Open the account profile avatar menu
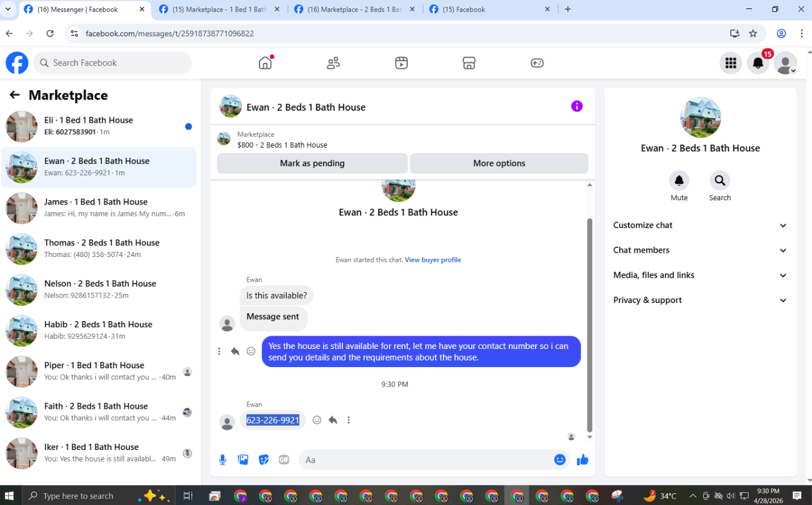 785,63
